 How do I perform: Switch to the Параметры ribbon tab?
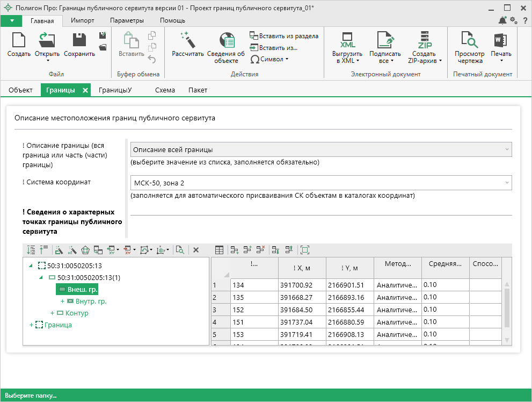[x=127, y=20]
